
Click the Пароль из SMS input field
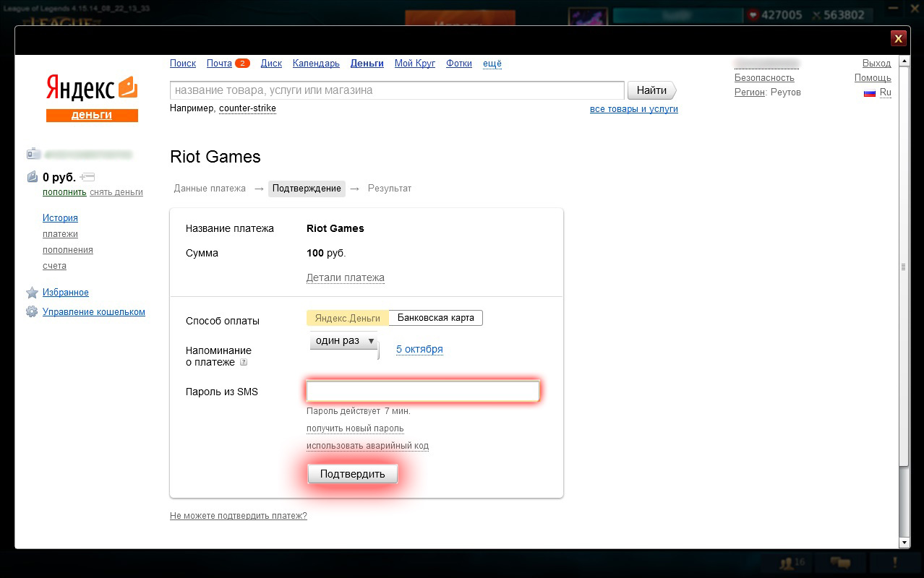point(423,392)
